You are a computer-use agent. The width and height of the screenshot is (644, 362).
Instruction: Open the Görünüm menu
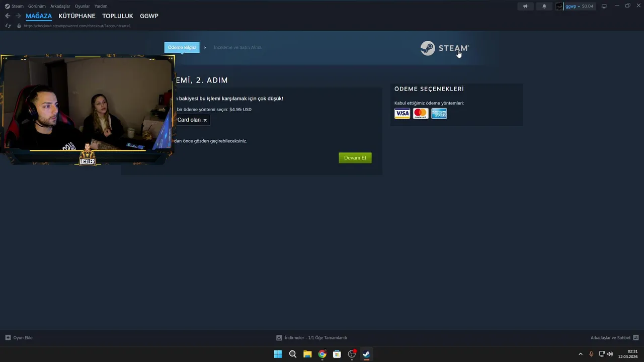(37, 6)
